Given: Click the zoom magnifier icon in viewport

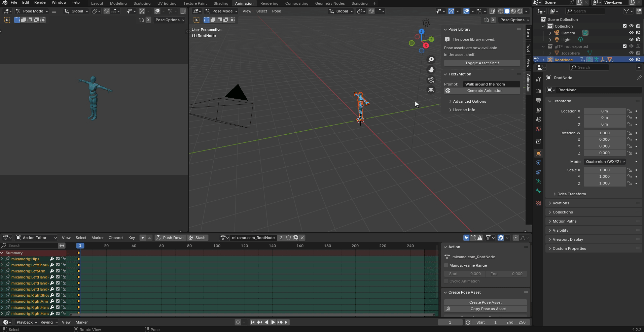Looking at the screenshot, I should (431, 60).
